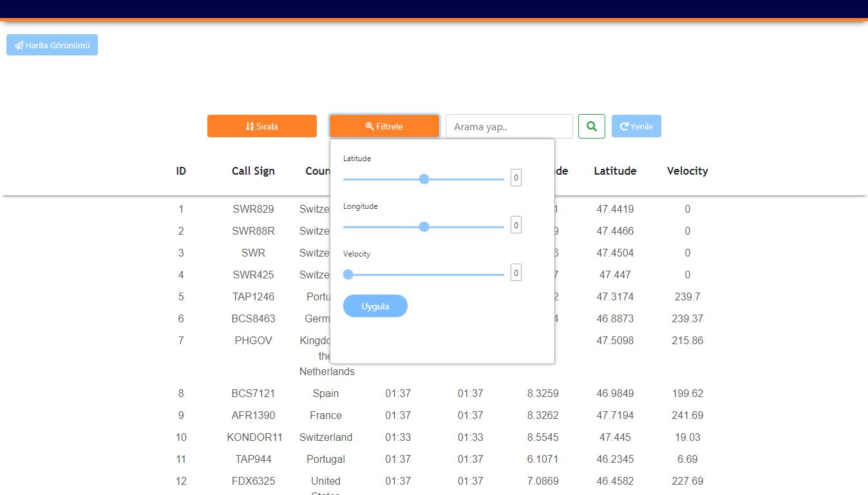Click the Longitude value box
Image resolution: width=868 pixels, height=495 pixels.
click(516, 226)
